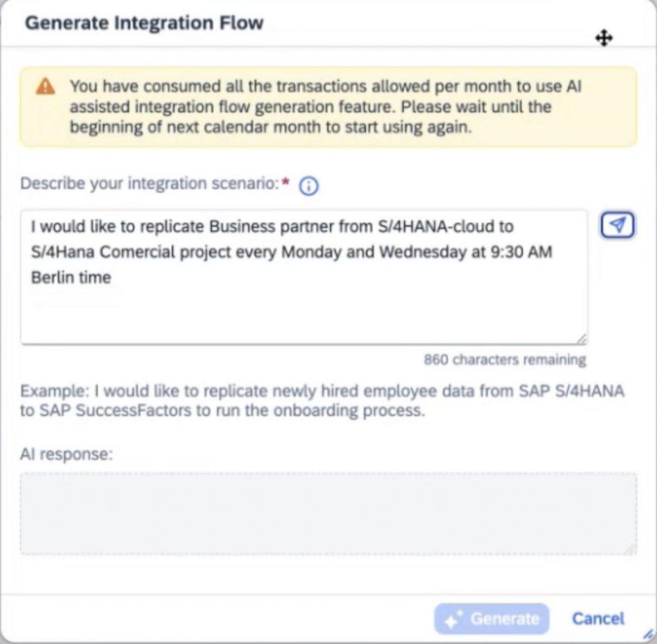Screen dimensions: 657x644
Task: Click the scenario text area resize handle
Action: (x=581, y=339)
